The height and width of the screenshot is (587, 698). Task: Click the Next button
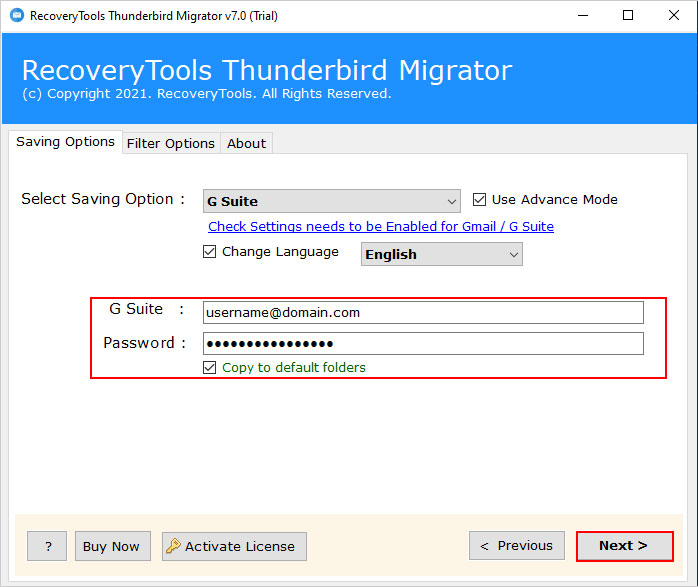[625, 546]
